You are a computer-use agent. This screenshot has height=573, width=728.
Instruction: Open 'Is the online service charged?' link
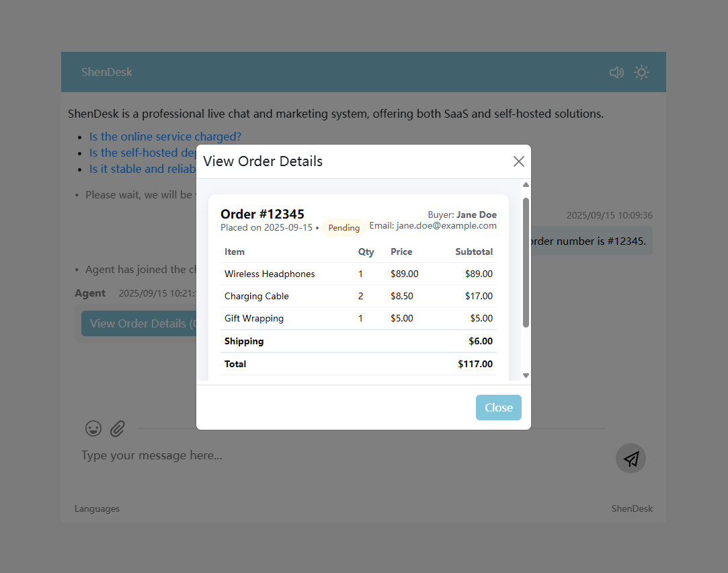click(165, 137)
